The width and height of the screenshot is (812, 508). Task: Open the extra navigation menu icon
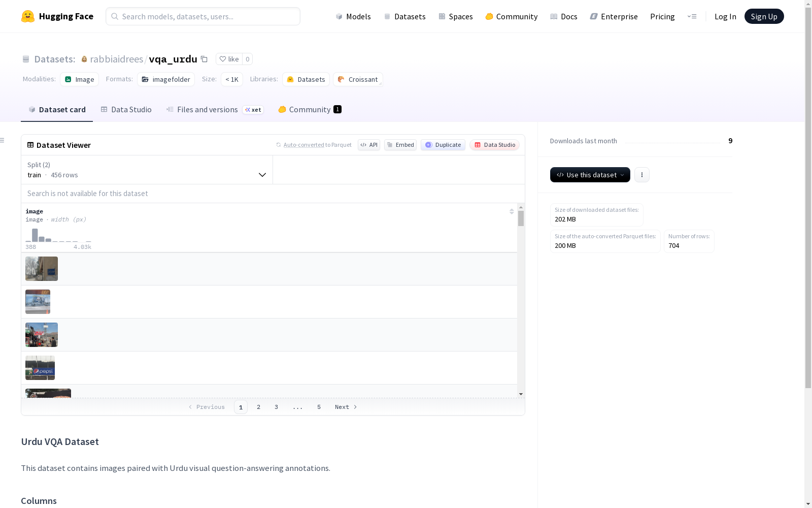692,16
